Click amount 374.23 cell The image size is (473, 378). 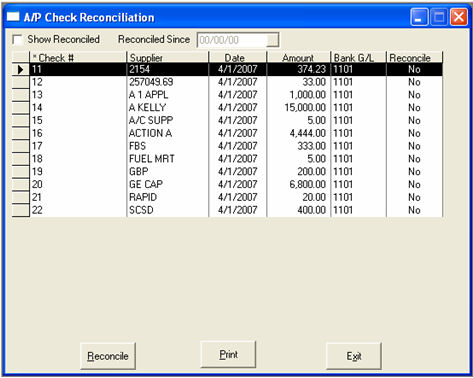point(299,69)
